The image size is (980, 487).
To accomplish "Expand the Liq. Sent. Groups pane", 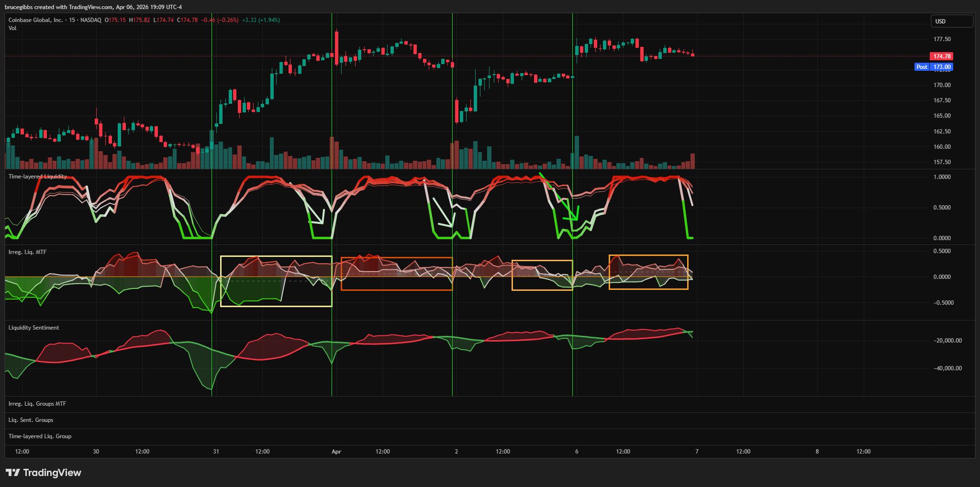I will pos(31,420).
